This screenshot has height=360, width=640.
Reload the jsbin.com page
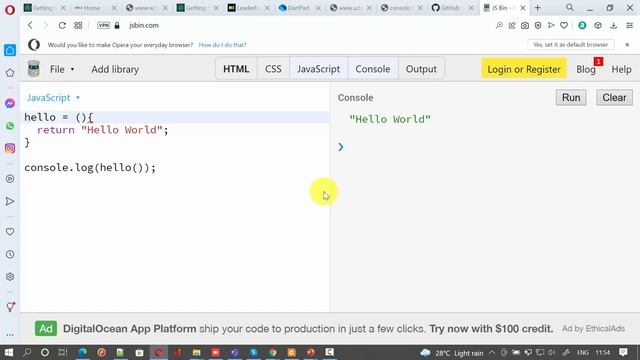(x=62, y=25)
